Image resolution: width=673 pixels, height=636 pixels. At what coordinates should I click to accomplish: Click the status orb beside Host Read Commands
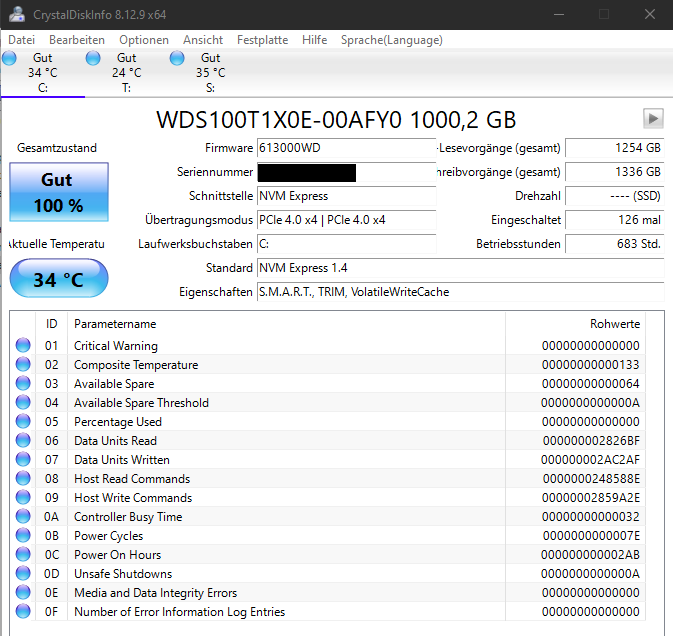point(23,478)
